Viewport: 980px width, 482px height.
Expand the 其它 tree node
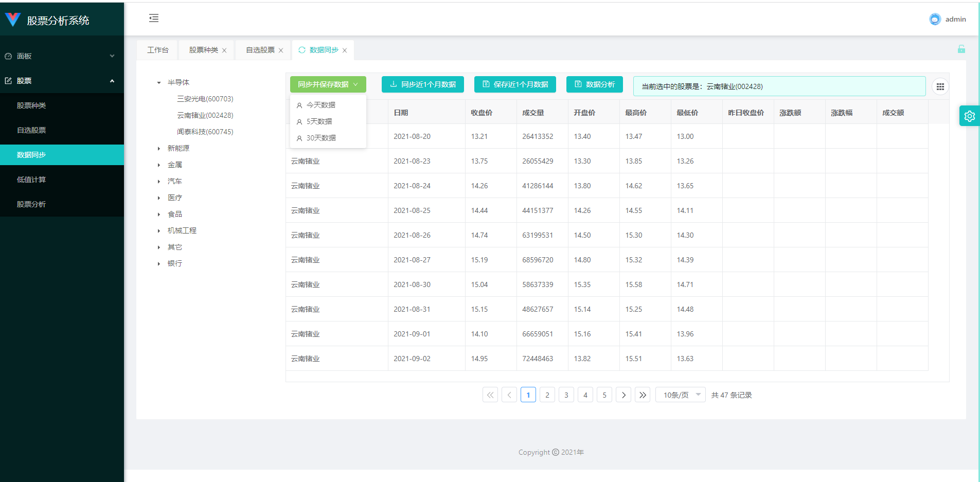pyautogui.click(x=159, y=247)
